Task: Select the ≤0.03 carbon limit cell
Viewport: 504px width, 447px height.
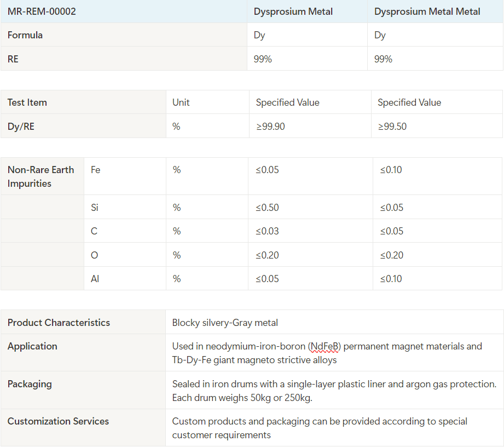Action: pyautogui.click(x=267, y=231)
